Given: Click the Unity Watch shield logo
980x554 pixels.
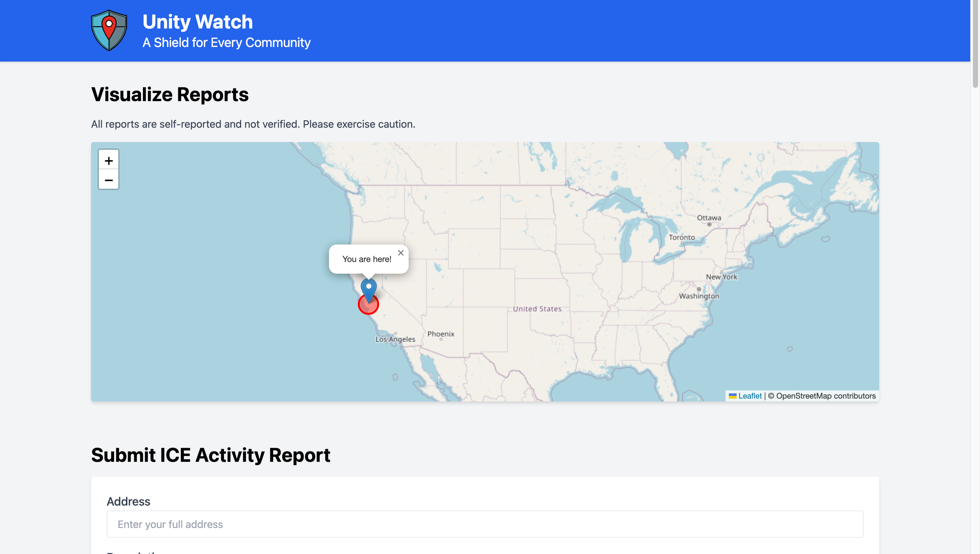Looking at the screenshot, I should pos(109,30).
